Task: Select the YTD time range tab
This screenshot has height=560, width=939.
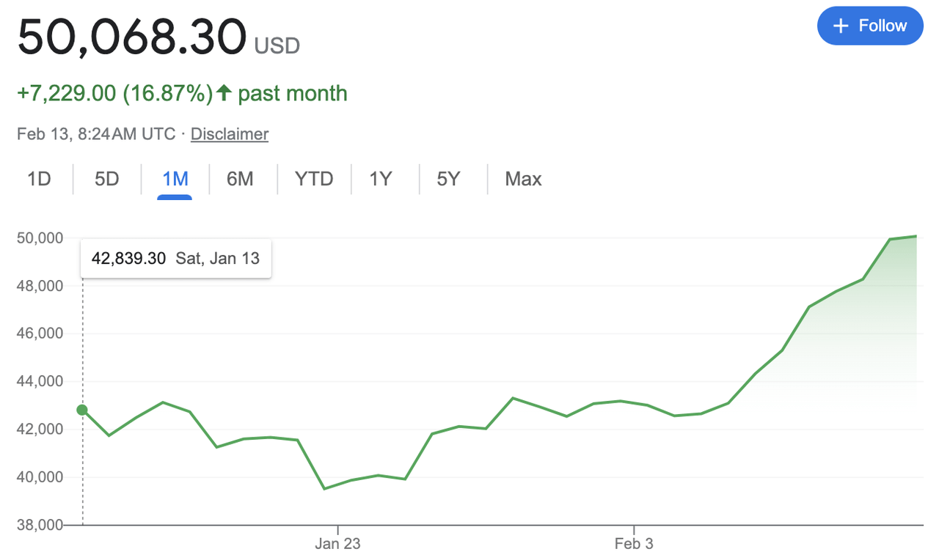Action: [314, 178]
